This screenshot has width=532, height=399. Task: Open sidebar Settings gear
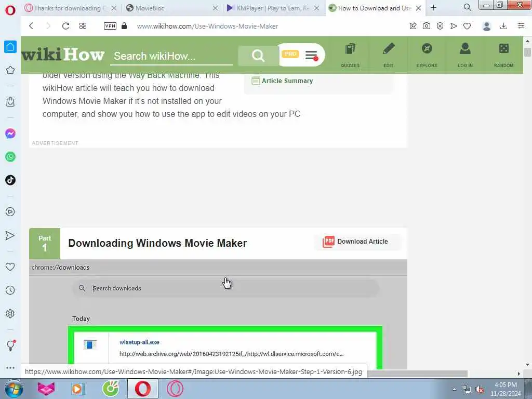pos(10,313)
